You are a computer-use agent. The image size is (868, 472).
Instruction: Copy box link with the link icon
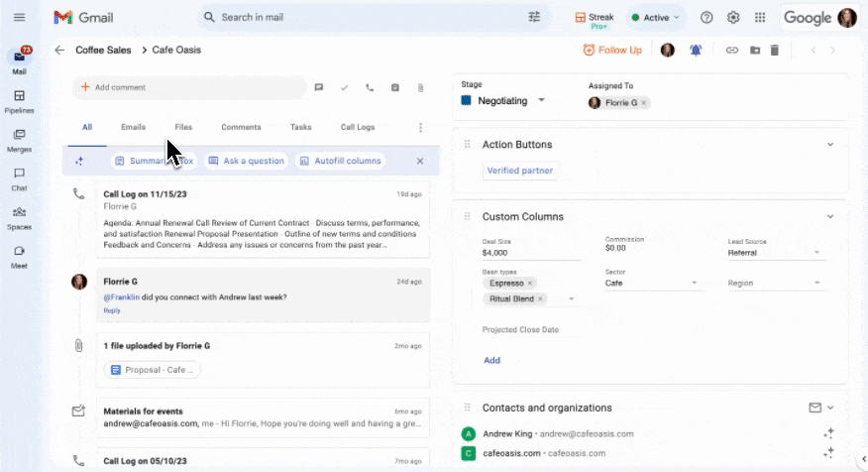(731, 50)
